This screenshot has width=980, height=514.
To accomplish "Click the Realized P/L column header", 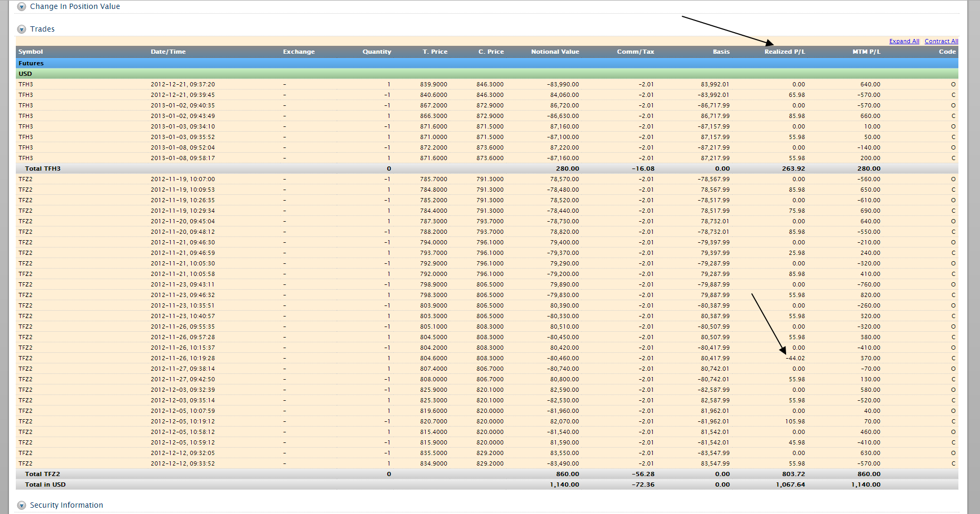I will pos(785,52).
